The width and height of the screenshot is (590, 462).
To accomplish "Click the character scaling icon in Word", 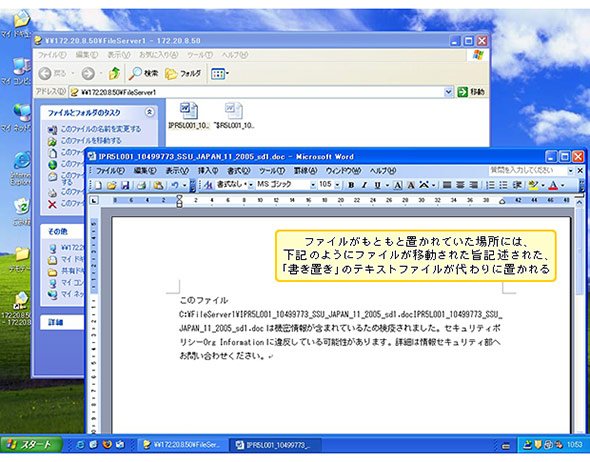I will click(x=424, y=185).
